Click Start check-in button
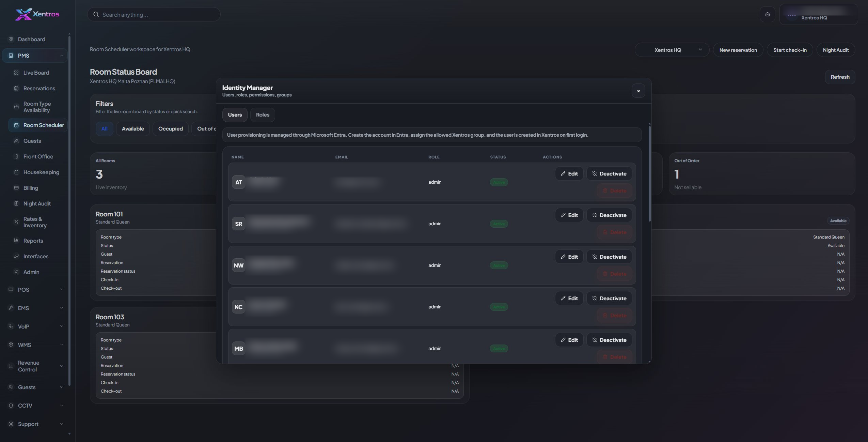The image size is (868, 442). tap(790, 50)
